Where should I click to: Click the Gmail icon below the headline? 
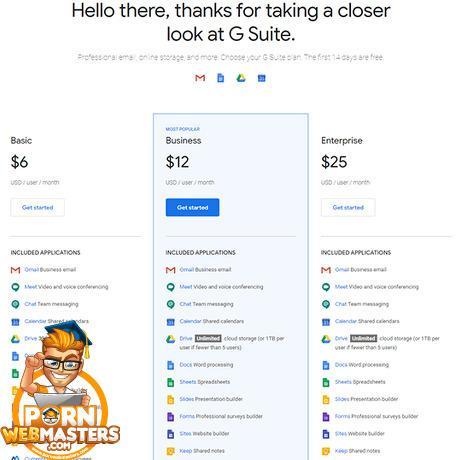(200, 78)
